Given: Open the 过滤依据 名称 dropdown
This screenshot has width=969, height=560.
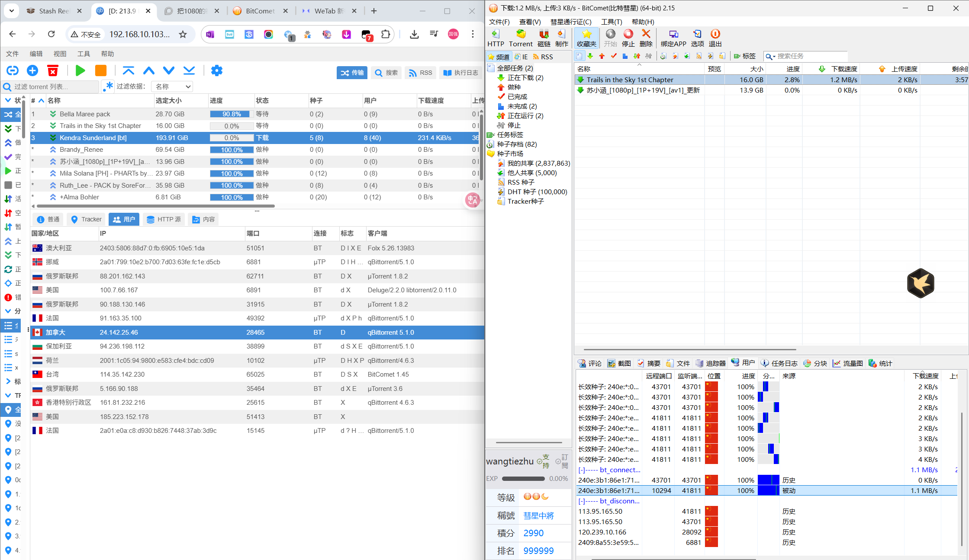Looking at the screenshot, I should pos(172,86).
